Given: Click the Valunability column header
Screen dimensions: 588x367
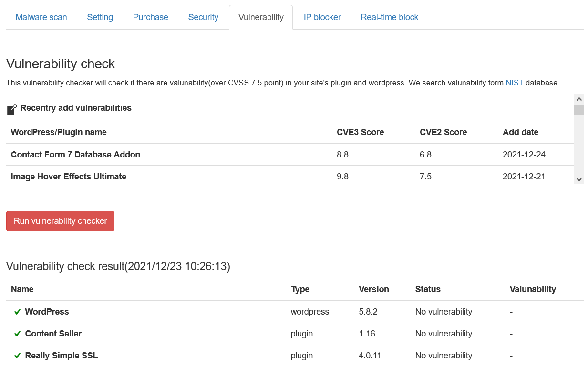Looking at the screenshot, I should click(533, 289).
